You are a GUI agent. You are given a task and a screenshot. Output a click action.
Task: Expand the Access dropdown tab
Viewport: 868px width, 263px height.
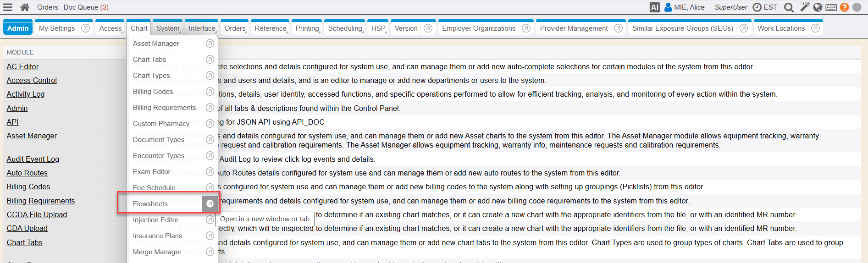(x=111, y=28)
